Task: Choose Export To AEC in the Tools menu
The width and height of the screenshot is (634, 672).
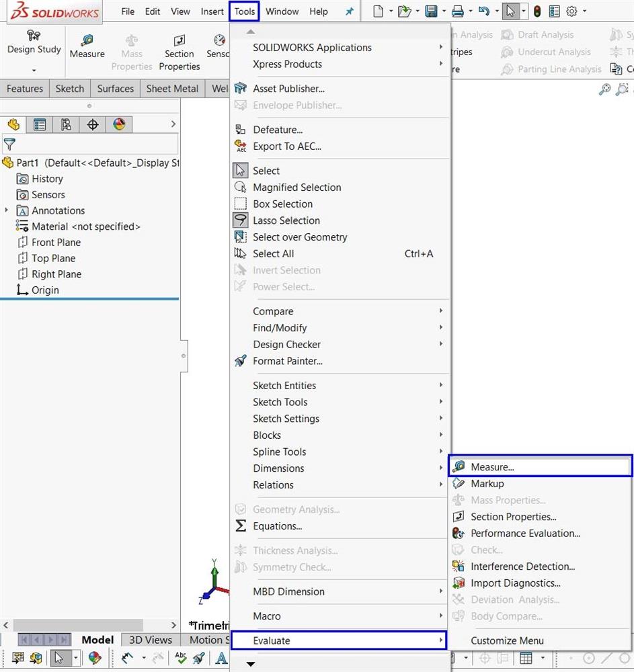Action: coord(342,146)
